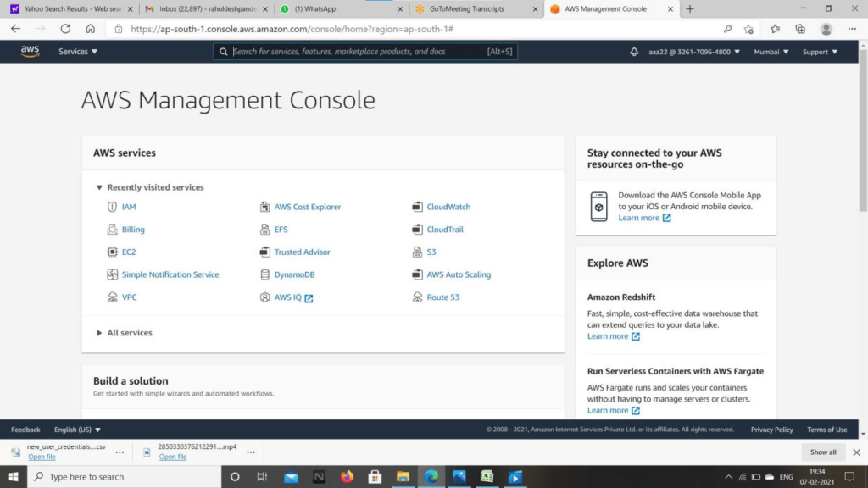Click the EFS service icon
Viewport: 868px width, 488px height.
pos(264,229)
